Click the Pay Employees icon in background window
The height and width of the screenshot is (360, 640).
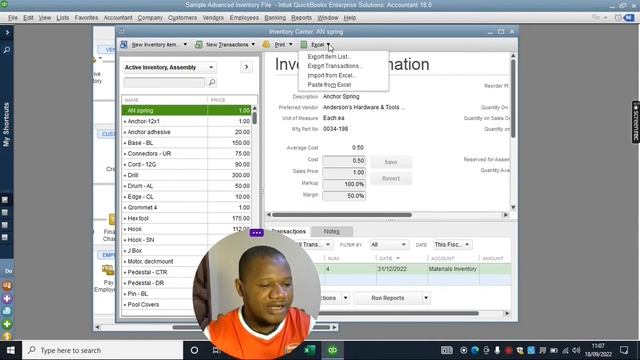point(107,270)
